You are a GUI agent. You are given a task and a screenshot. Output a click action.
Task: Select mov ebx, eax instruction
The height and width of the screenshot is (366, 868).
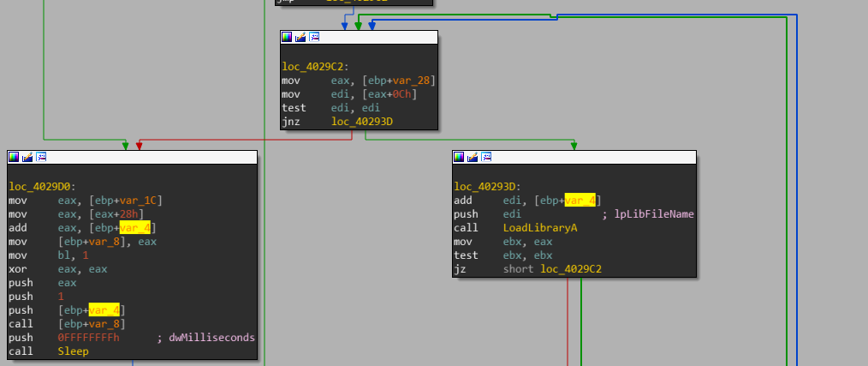coord(502,241)
